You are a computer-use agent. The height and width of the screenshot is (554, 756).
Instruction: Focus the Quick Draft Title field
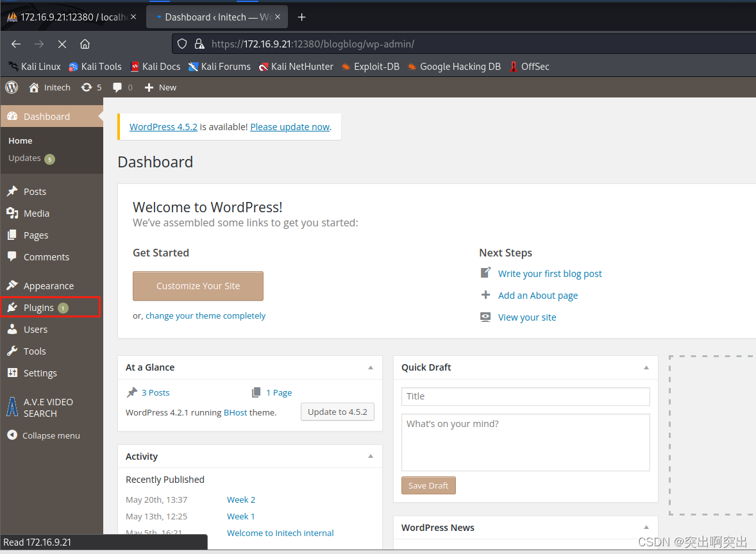(526, 396)
